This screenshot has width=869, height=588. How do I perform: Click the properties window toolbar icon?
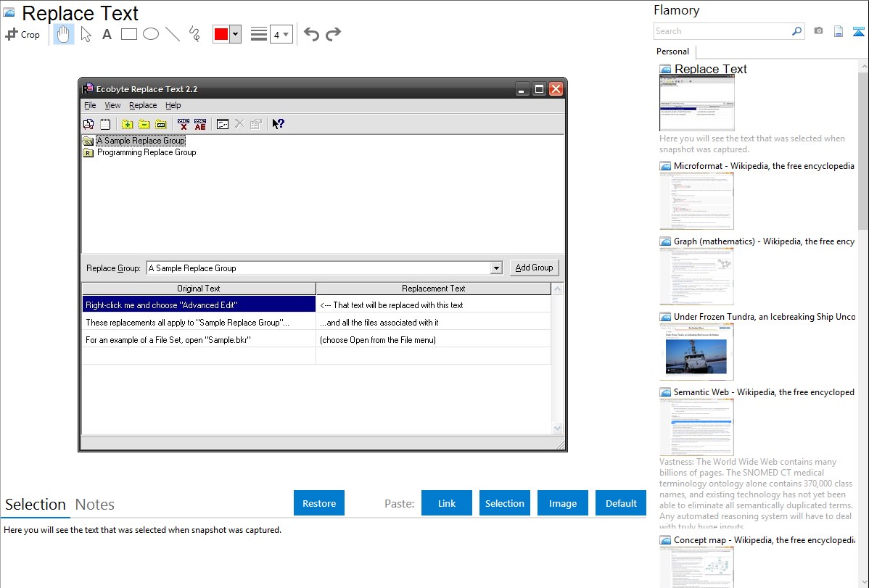[x=223, y=124]
